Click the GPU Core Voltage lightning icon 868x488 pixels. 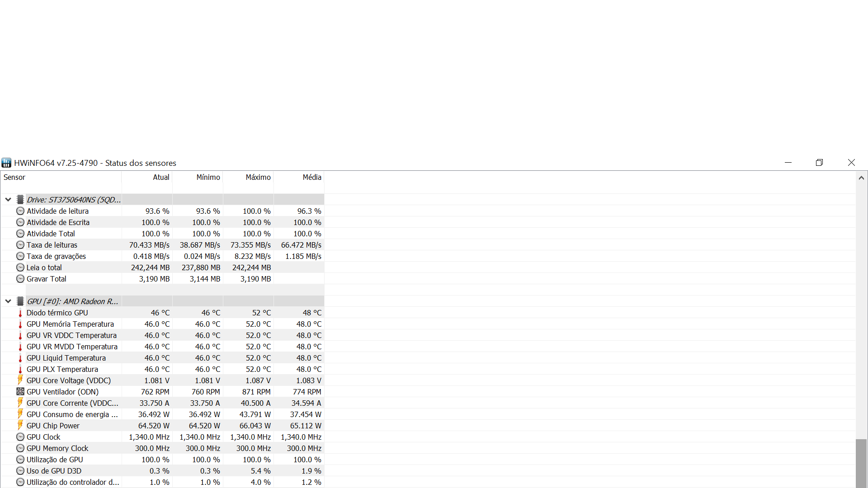click(x=20, y=380)
